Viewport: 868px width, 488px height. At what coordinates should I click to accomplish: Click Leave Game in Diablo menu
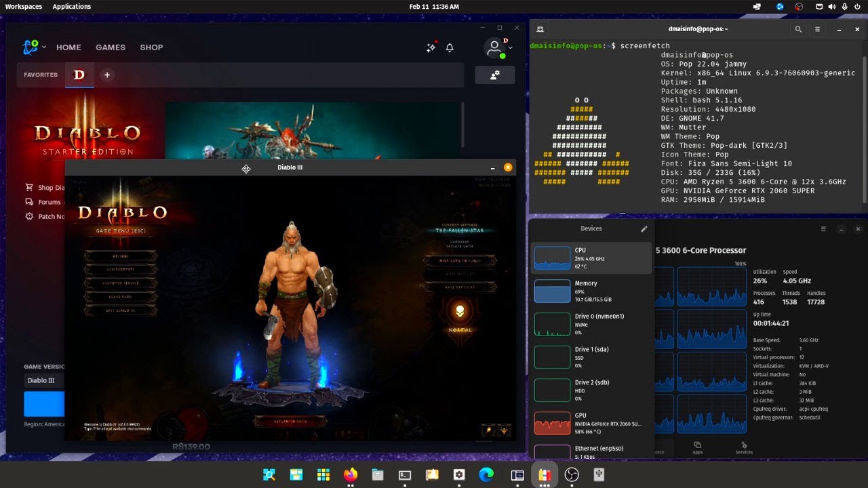pos(121,296)
